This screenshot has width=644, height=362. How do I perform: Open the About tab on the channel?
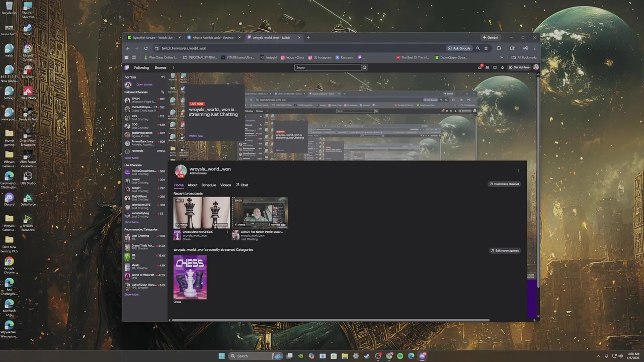coord(193,185)
